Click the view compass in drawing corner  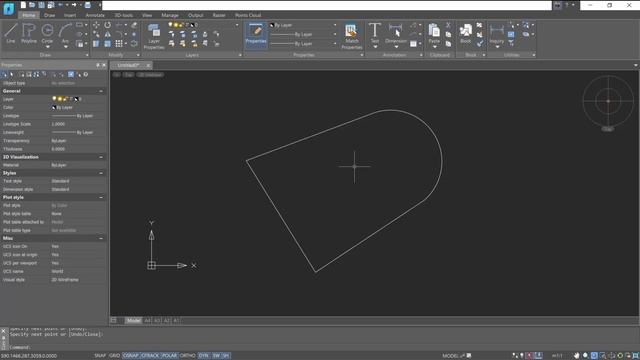click(608, 101)
